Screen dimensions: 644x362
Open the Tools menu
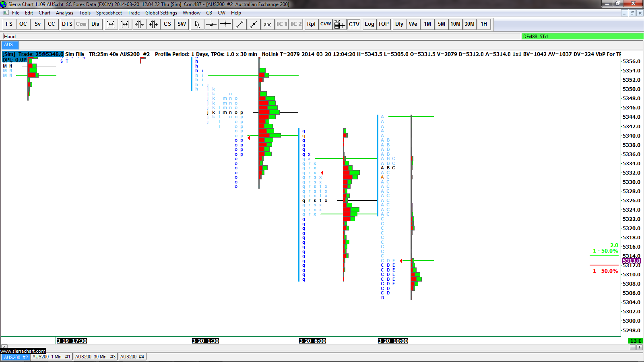pos(85,13)
